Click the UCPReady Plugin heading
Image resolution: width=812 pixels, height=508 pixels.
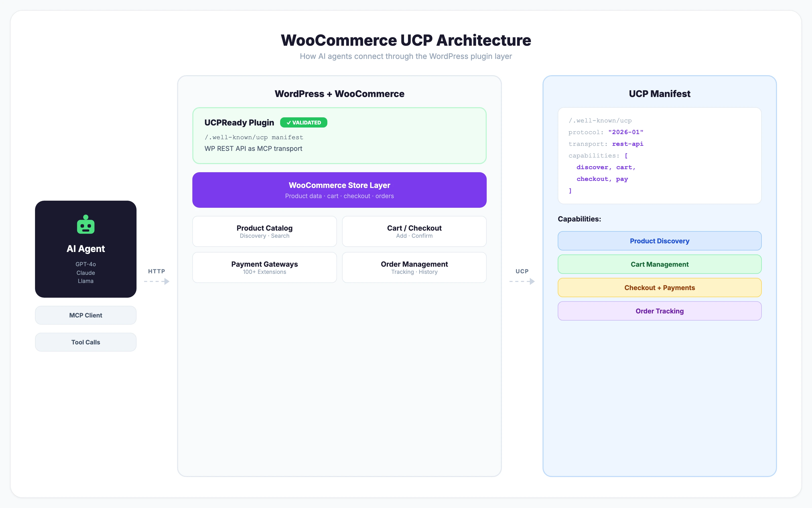click(239, 123)
